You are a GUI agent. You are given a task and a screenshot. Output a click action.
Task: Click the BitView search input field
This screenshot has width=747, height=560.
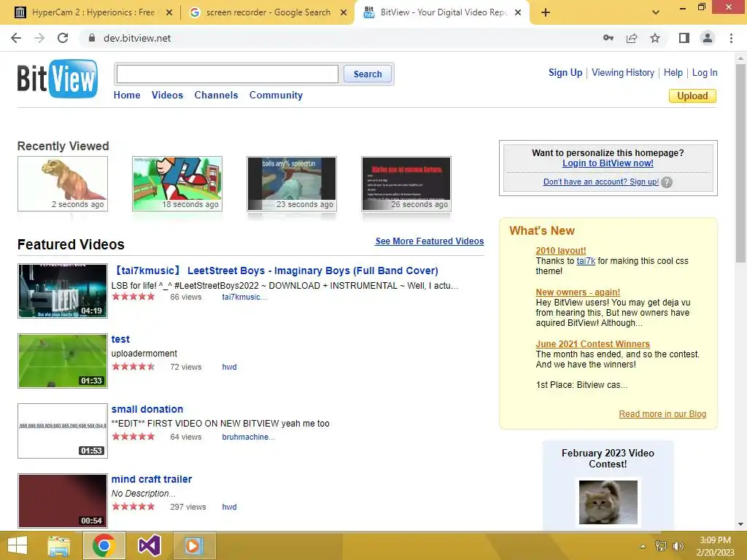point(228,74)
